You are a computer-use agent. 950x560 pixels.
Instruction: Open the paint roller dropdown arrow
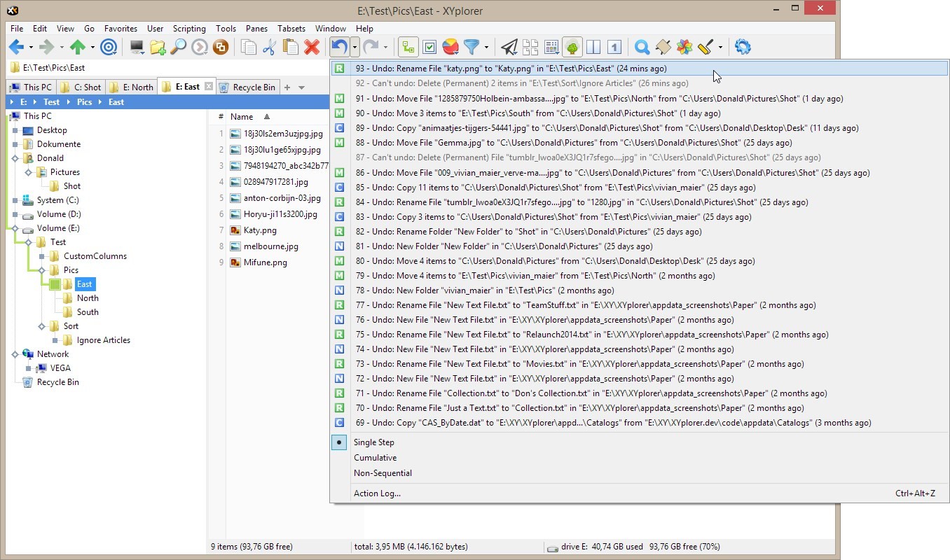click(720, 48)
